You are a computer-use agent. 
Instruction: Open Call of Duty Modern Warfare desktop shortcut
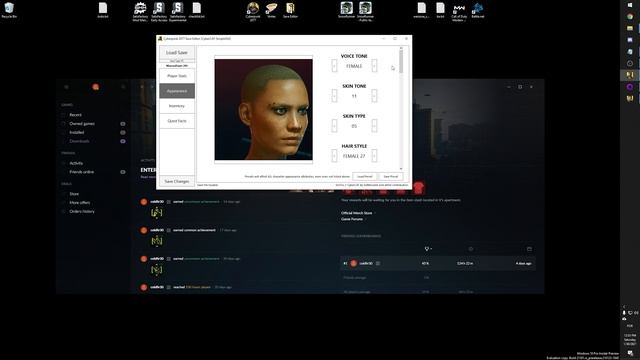pos(459,11)
